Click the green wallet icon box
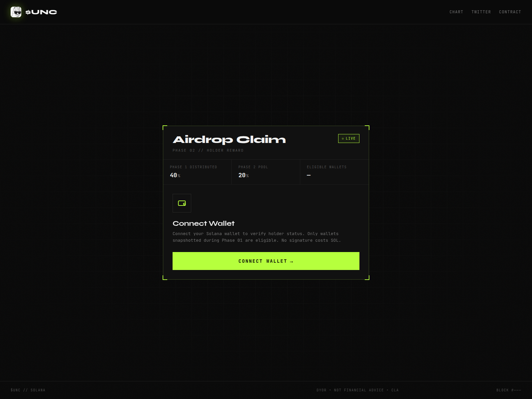This screenshot has width=532, height=399. coord(182,203)
